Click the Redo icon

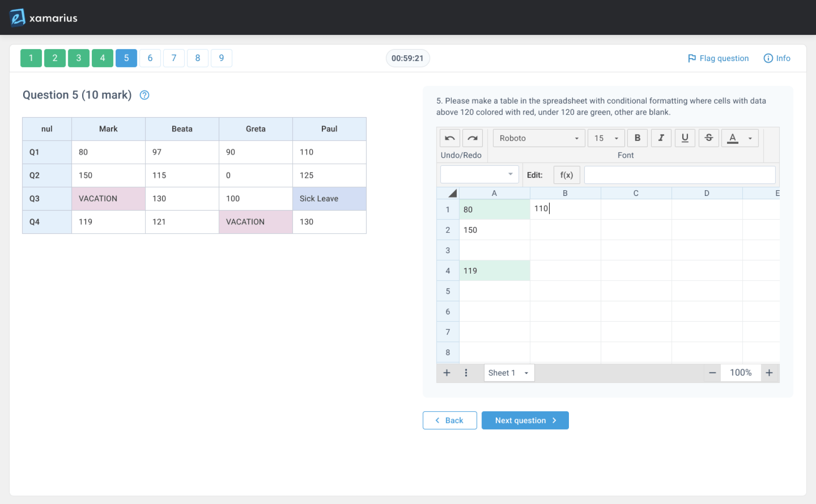(472, 138)
